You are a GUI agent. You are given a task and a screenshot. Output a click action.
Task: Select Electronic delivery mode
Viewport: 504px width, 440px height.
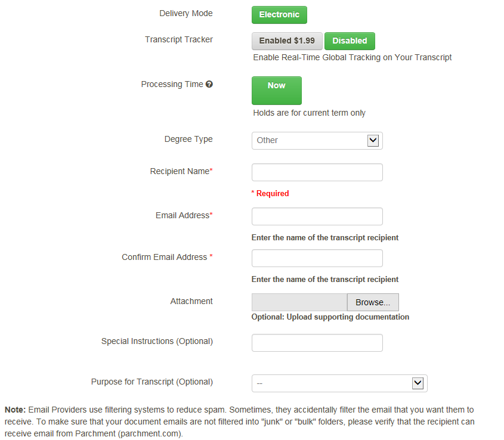[x=279, y=15]
